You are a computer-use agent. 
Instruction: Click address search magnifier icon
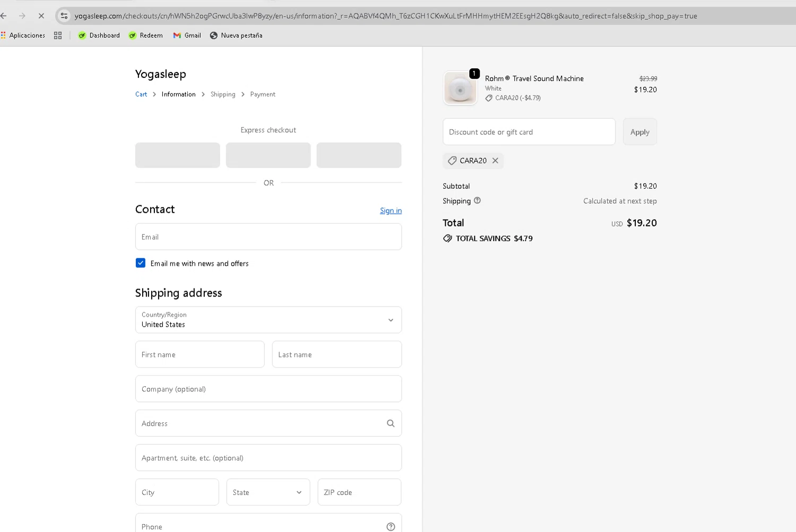pos(391,423)
